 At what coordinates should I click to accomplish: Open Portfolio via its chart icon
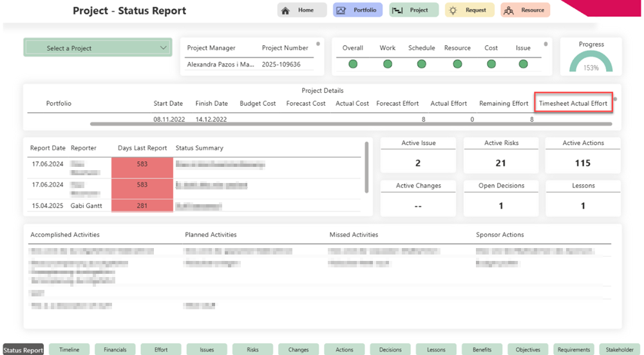point(341,10)
